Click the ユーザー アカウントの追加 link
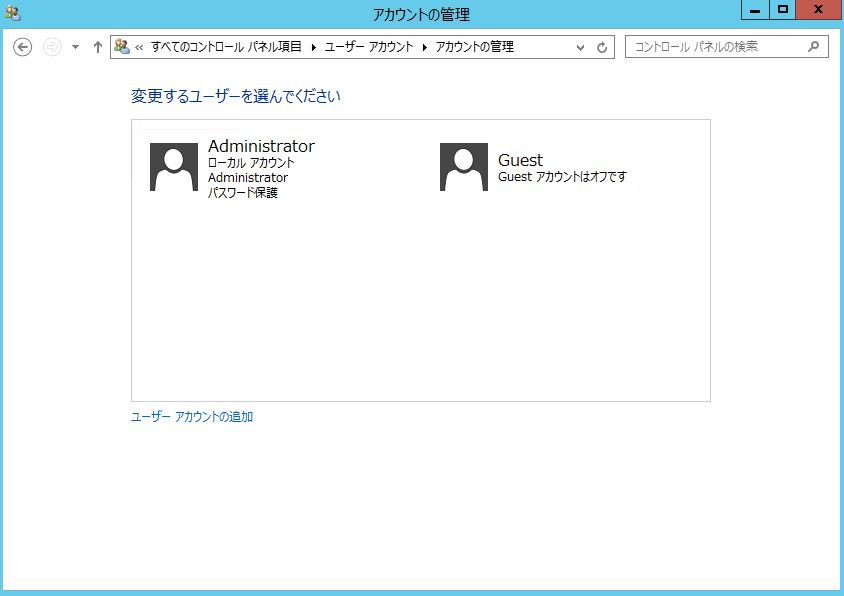The width and height of the screenshot is (844, 596). point(190,416)
